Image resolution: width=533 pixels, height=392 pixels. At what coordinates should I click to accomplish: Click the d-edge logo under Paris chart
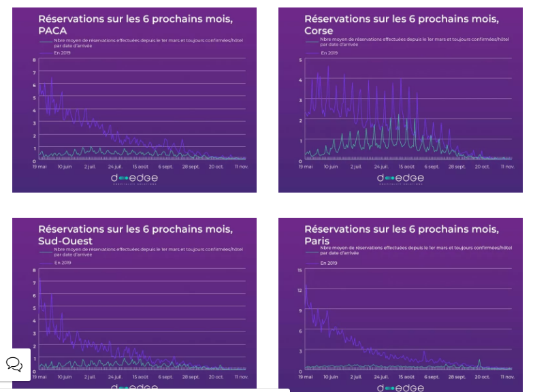coord(400,387)
